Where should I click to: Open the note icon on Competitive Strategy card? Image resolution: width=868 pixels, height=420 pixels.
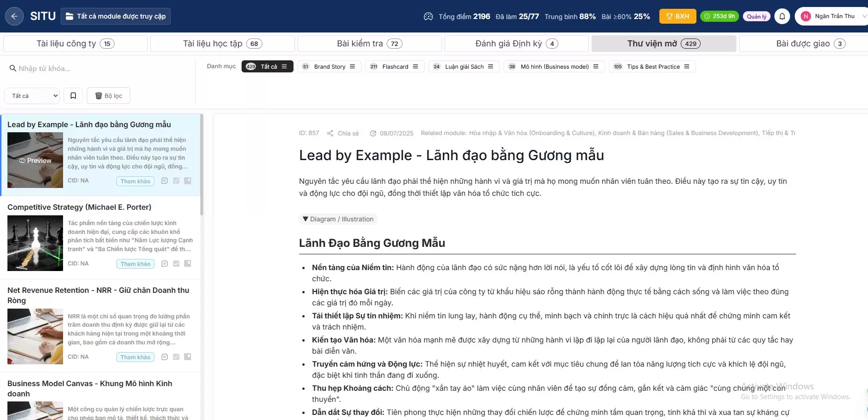(x=165, y=264)
